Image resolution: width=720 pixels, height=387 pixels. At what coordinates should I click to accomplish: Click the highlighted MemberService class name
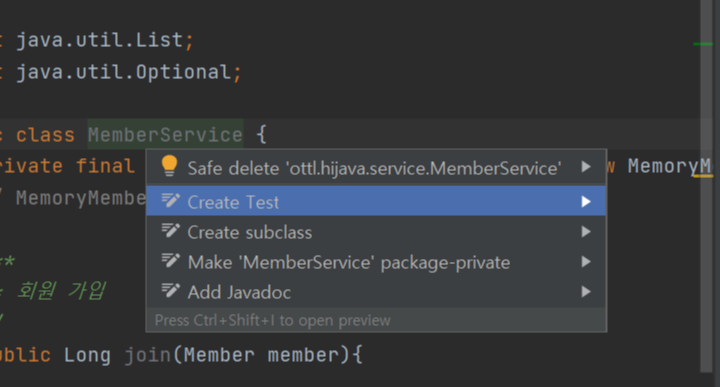pyautogui.click(x=165, y=135)
